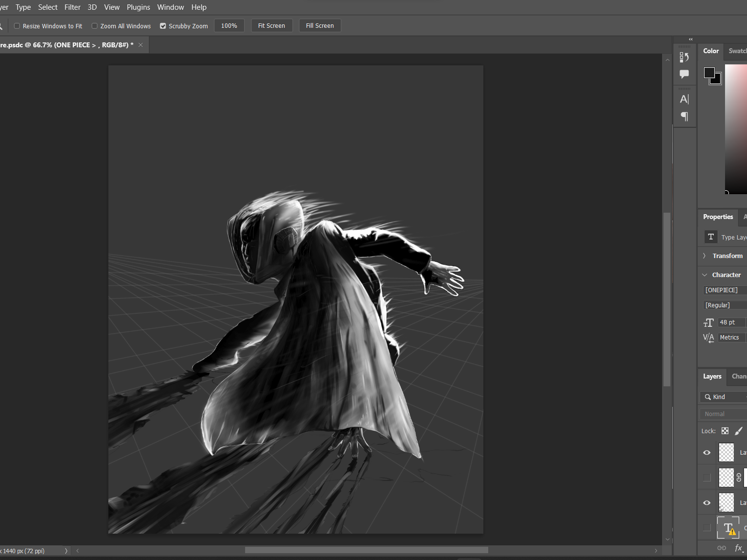Image resolution: width=747 pixels, height=560 pixels.
Task: Open the Help menu
Action: tap(199, 7)
